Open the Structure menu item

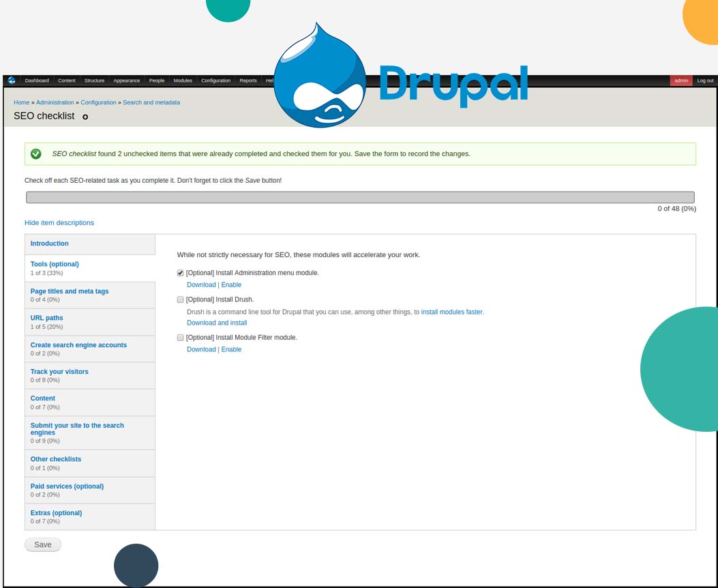pos(94,80)
